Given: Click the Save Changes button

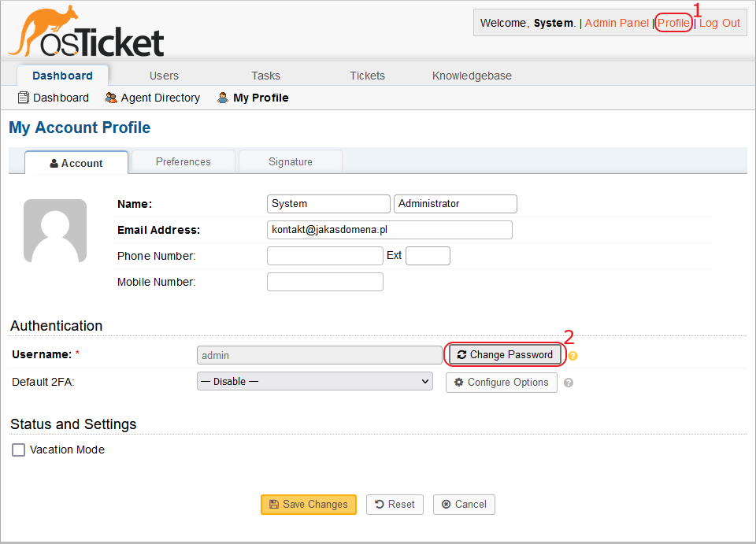Looking at the screenshot, I should pyautogui.click(x=309, y=505).
